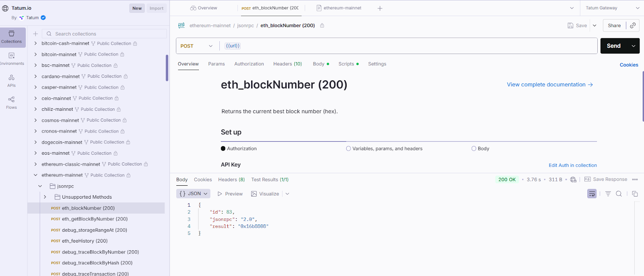644x276 pixels.
Task: Click the fork icon beside ethereum-mainnet collection
Action: pyautogui.click(x=87, y=175)
